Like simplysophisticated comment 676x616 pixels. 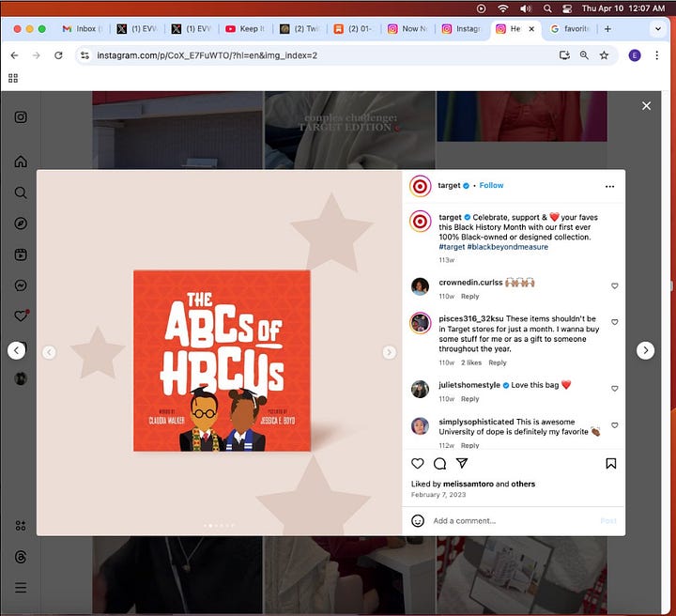point(615,425)
